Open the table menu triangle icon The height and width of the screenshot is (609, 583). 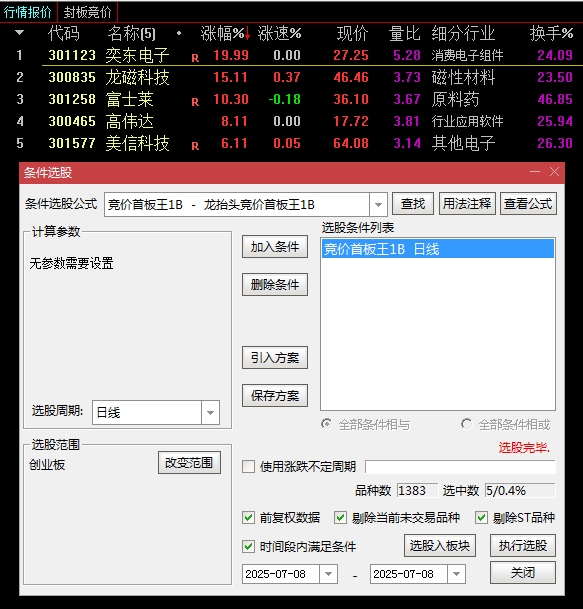tap(19, 33)
